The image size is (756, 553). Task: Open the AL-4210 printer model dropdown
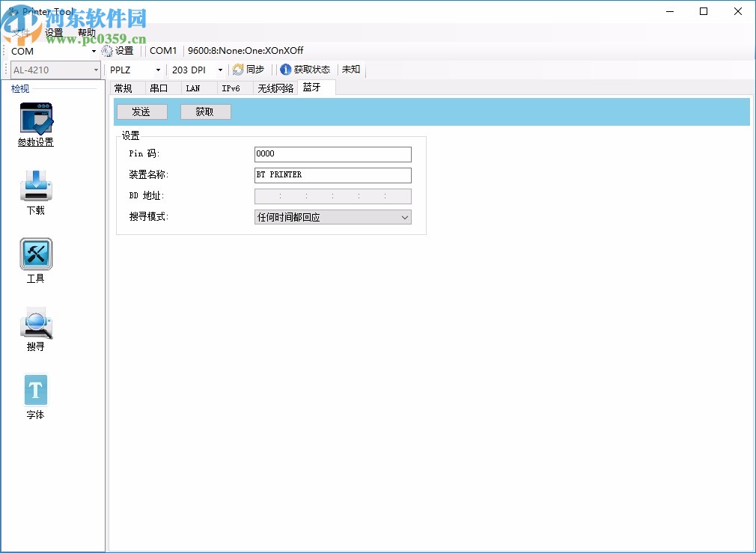pyautogui.click(x=97, y=69)
